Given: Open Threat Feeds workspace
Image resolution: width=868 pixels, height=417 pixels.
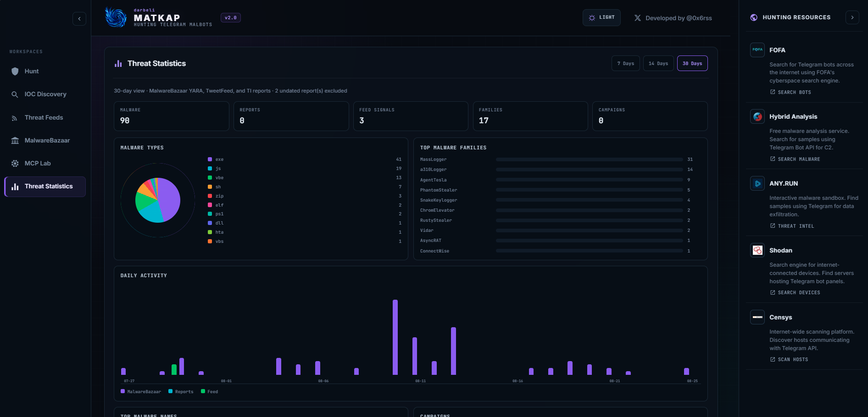Looking at the screenshot, I should point(45,118).
